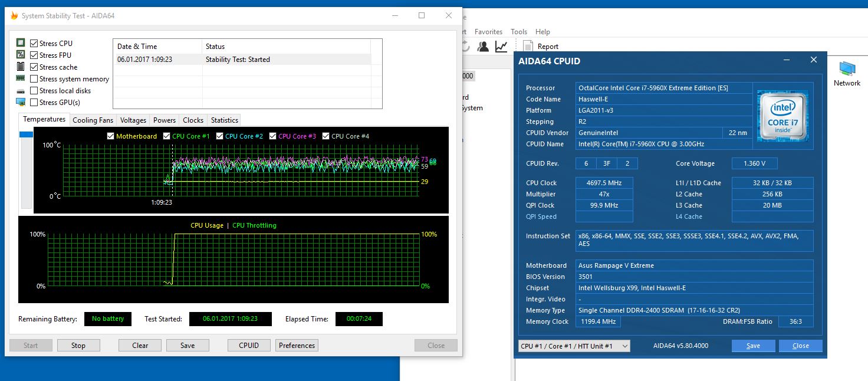
Task: Open the Favorites menu
Action: pos(488,32)
